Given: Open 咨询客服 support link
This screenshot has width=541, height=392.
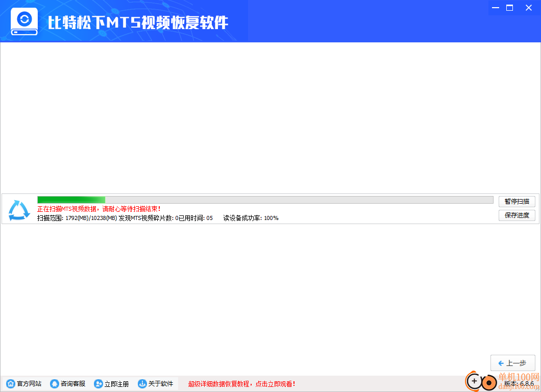Looking at the screenshot, I should point(67,384).
